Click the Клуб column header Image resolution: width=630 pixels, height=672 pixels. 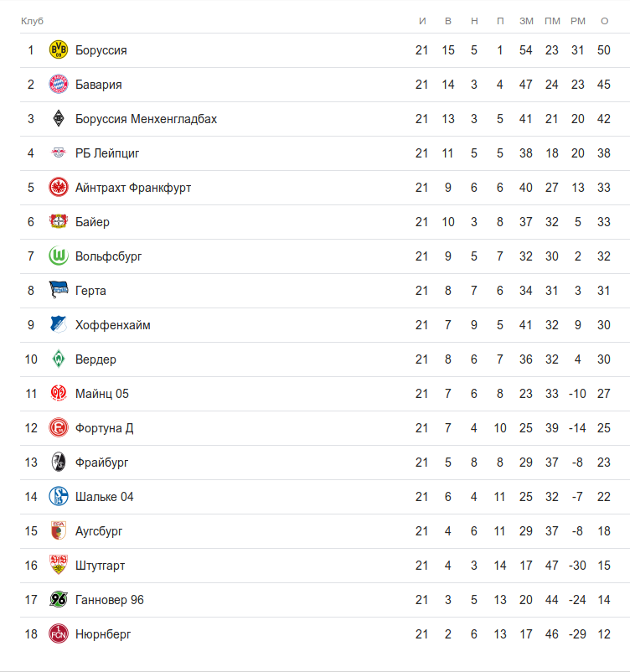point(32,20)
